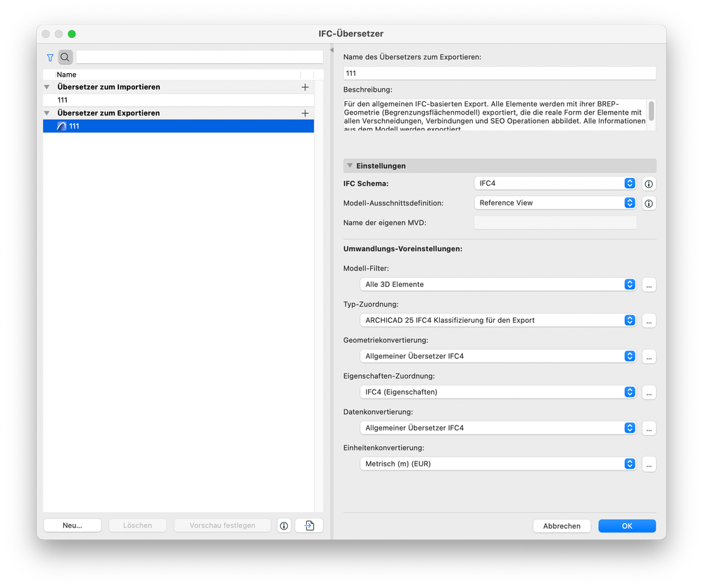
Task: Add a new export translator with plus
Action: (305, 113)
